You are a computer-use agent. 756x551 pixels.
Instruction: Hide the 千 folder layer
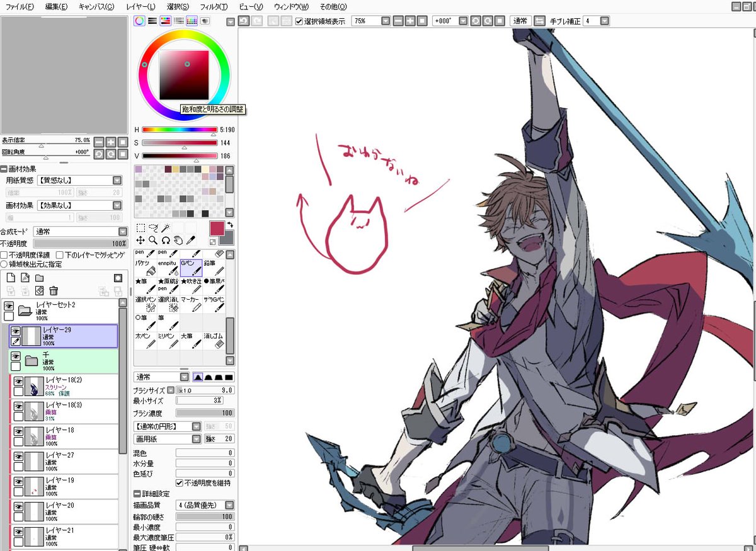(x=16, y=356)
